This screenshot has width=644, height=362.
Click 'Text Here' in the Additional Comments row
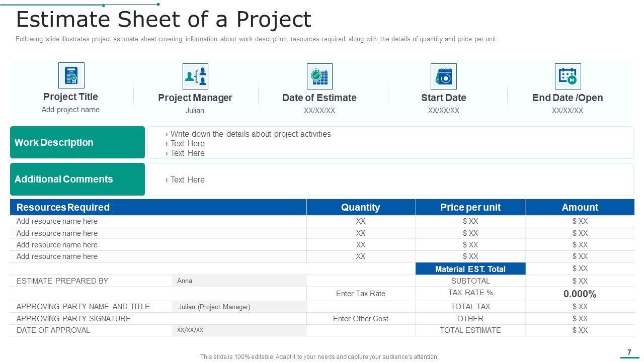coord(188,179)
